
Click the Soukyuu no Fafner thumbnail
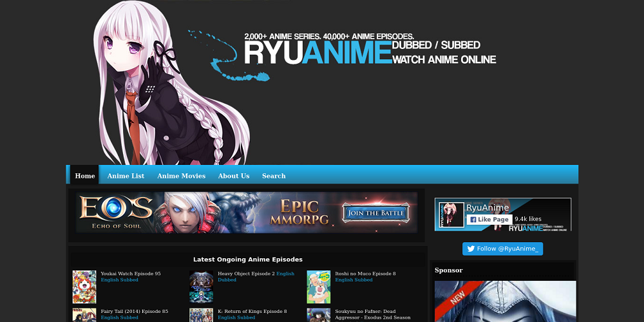coord(318,315)
